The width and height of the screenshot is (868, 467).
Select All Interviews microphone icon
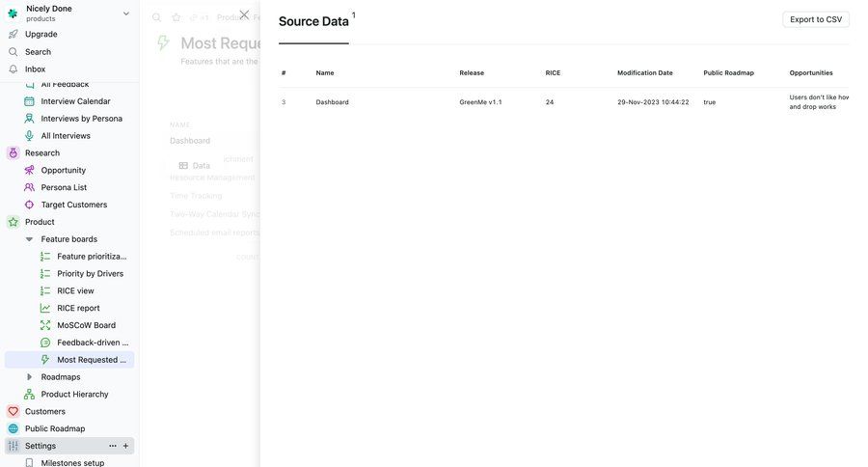pos(29,136)
